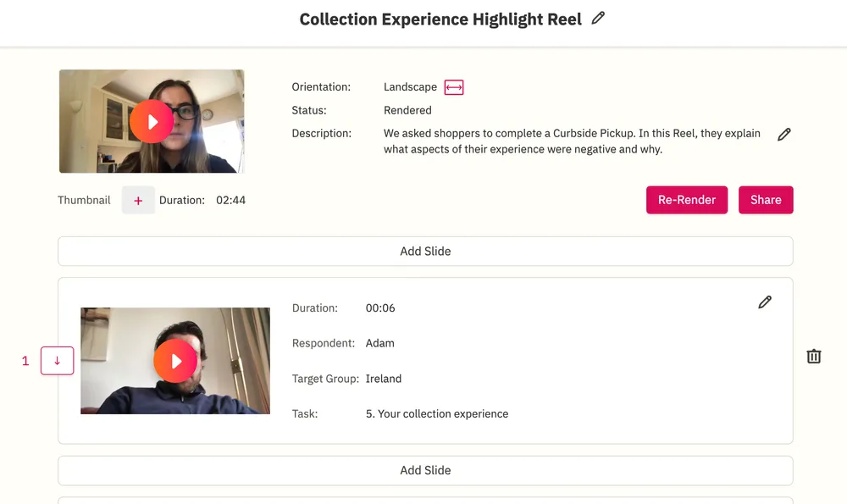Add a slide above Adam's clip
847x504 pixels.
[425, 251]
